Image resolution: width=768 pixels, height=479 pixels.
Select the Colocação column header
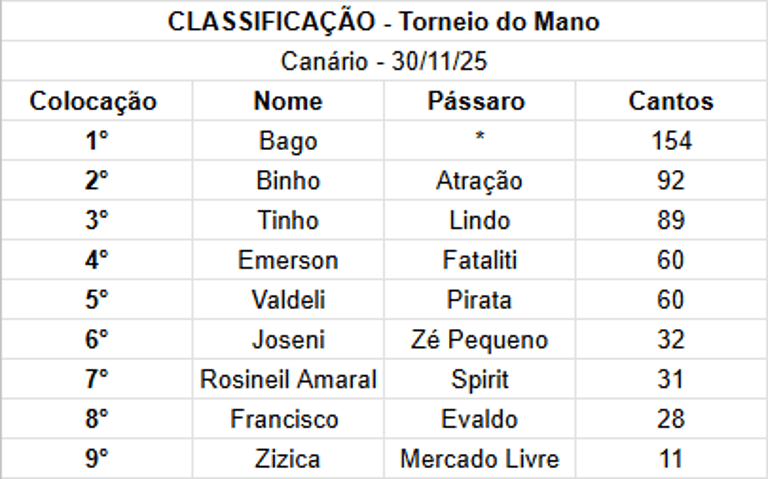point(97,101)
